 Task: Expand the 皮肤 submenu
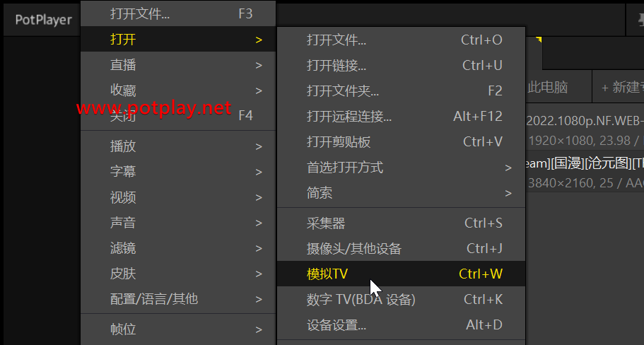(x=178, y=274)
